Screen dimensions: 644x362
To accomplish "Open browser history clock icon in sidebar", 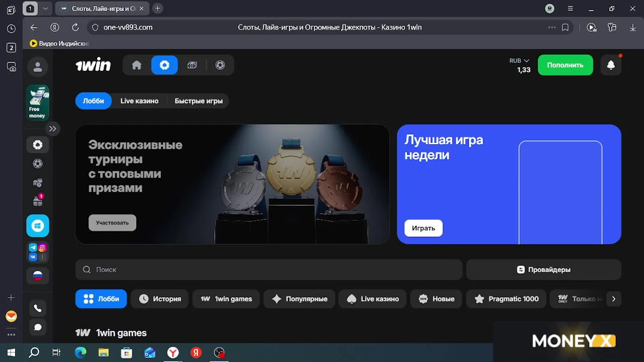I will (x=11, y=29).
